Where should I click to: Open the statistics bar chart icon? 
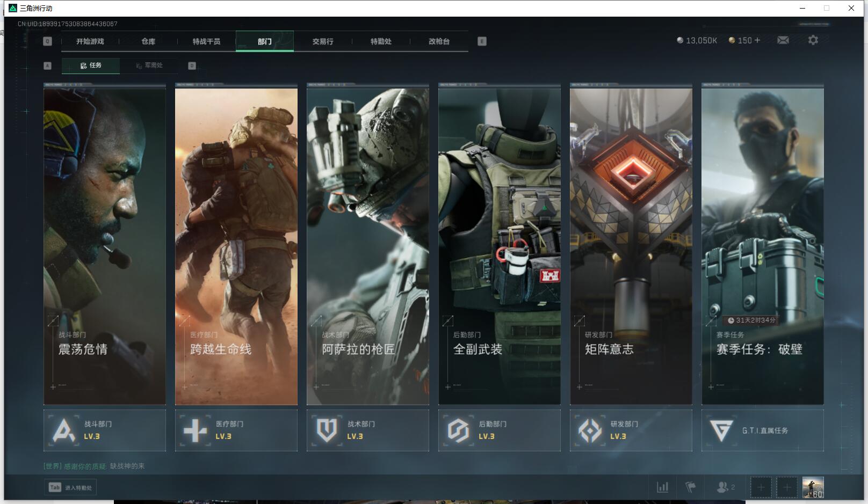663,487
